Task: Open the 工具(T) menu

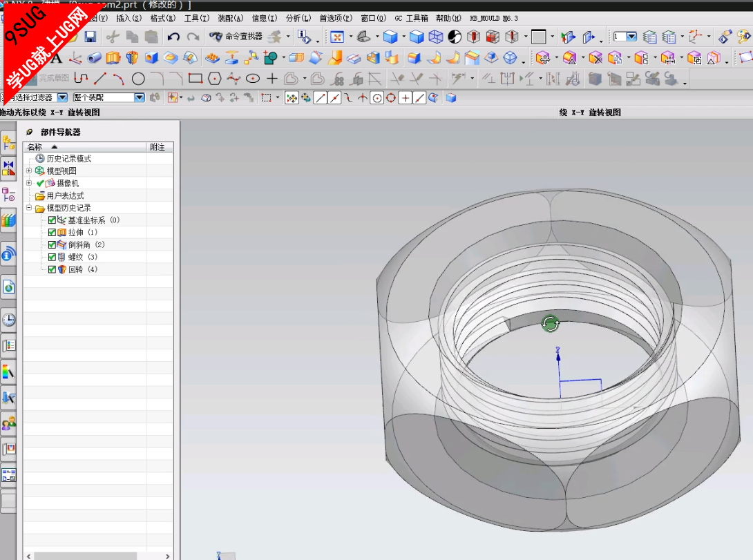Action: tap(196, 18)
